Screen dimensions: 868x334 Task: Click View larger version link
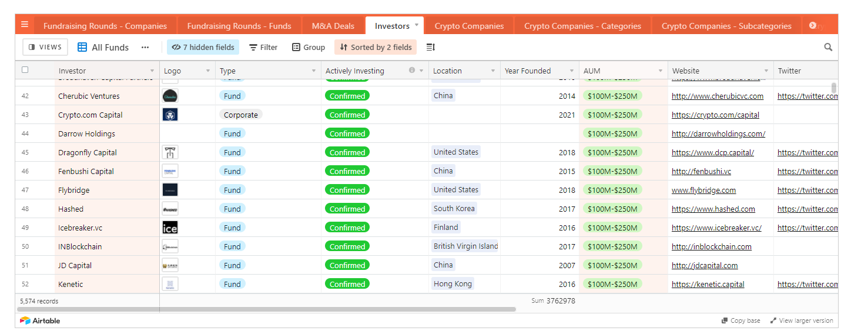click(802, 320)
